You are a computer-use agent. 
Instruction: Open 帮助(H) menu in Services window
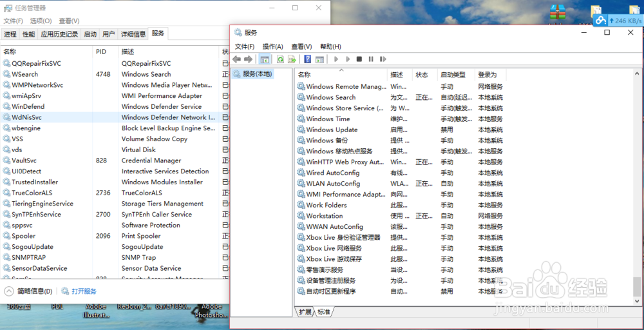[x=330, y=46]
